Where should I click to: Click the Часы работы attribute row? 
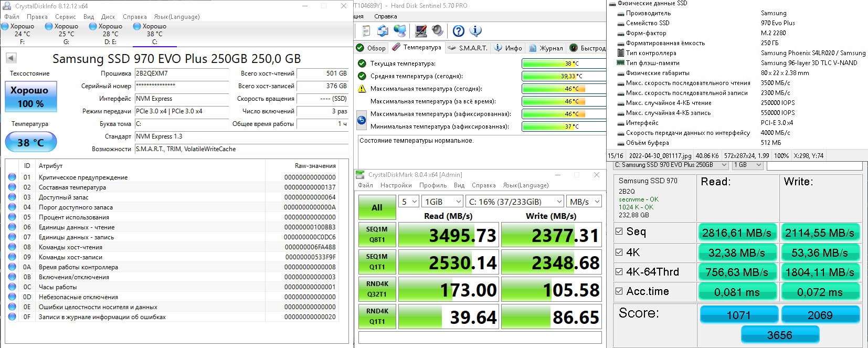(x=172, y=287)
